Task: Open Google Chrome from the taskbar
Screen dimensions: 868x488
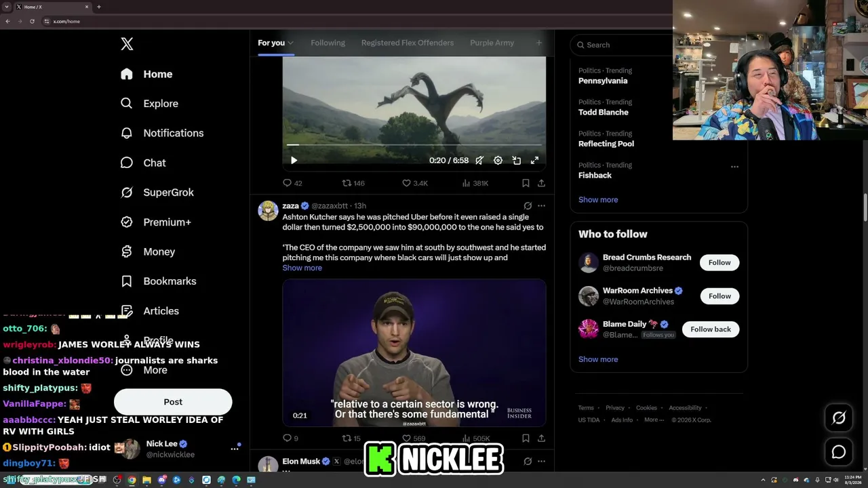Action: click(x=132, y=480)
